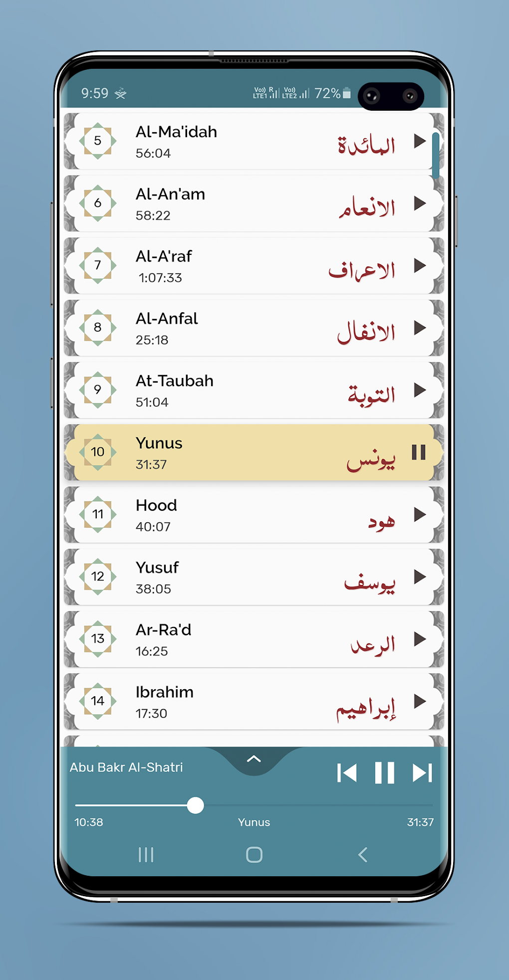This screenshot has width=509, height=980.
Task: Pause Yunus in the surah list
Action: (x=419, y=452)
